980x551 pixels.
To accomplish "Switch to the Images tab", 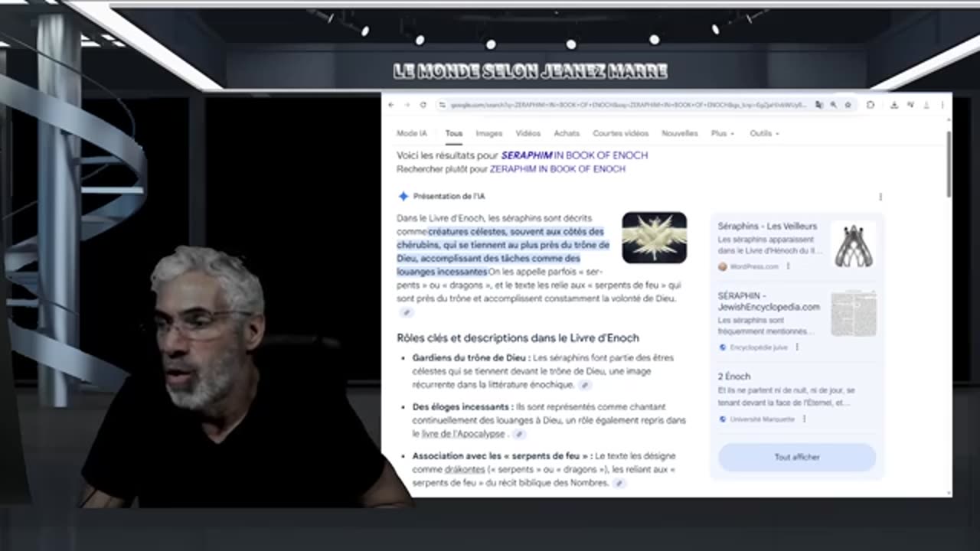I will point(488,133).
